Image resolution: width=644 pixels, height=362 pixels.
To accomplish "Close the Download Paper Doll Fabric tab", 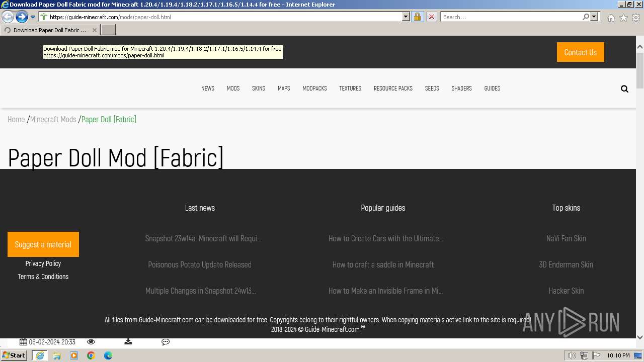I will pyautogui.click(x=94, y=30).
